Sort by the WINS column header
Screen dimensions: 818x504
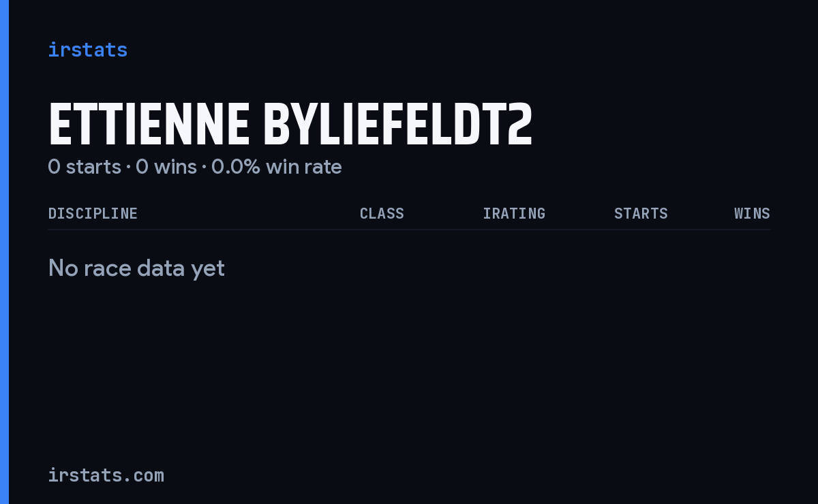pos(752,213)
